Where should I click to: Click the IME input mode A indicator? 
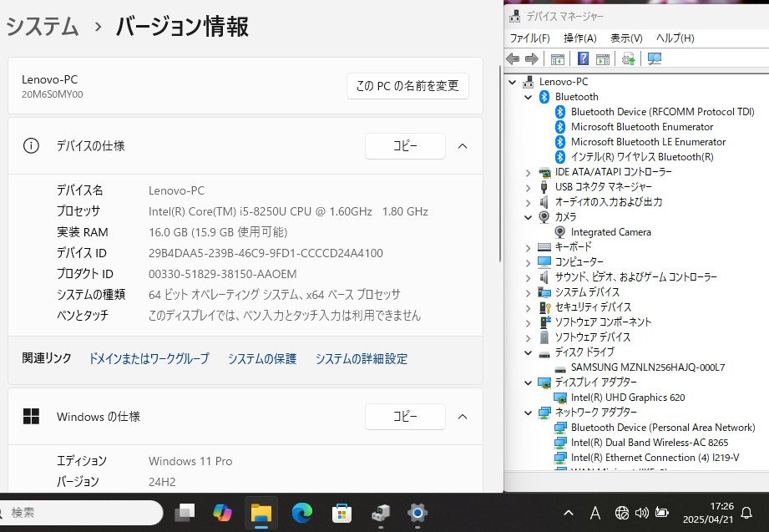pyautogui.click(x=594, y=514)
